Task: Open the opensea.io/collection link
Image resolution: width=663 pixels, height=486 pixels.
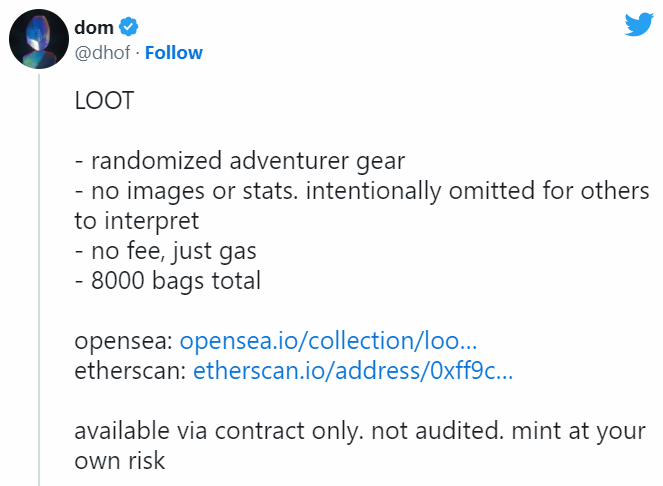Action: tap(335, 342)
